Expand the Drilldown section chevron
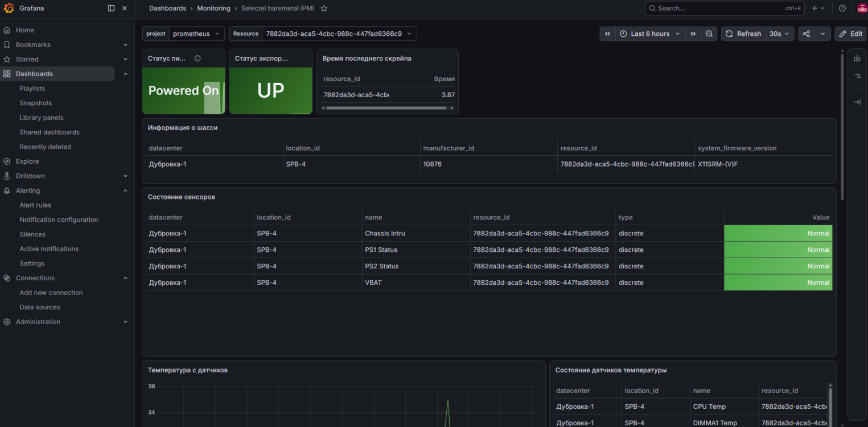Image resolution: width=868 pixels, height=427 pixels. point(125,176)
